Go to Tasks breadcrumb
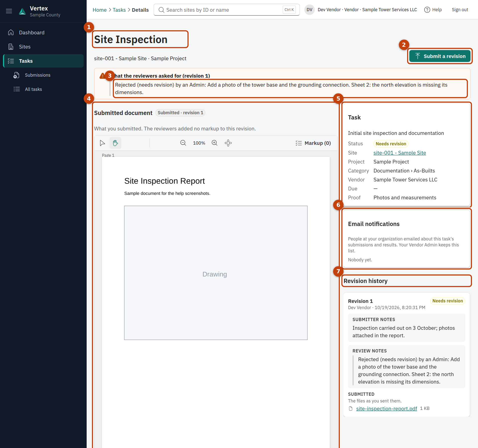The width and height of the screenshot is (478, 448). point(119,10)
